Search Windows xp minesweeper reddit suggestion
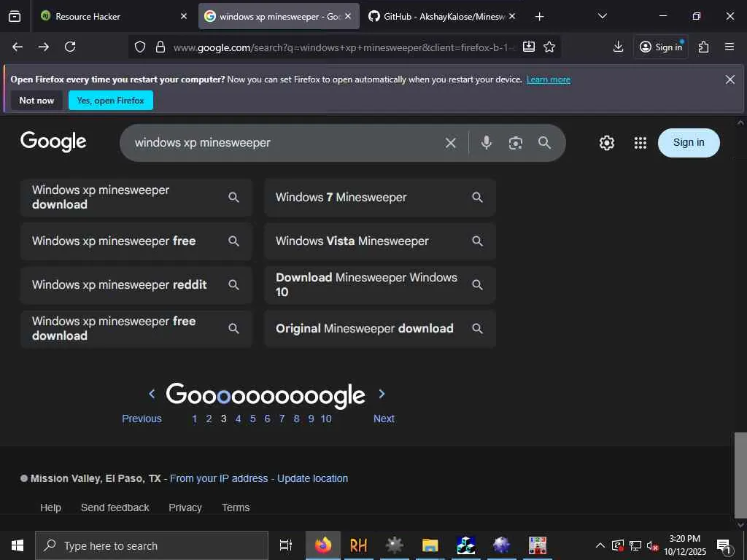The height and width of the screenshot is (560, 747). (136, 285)
